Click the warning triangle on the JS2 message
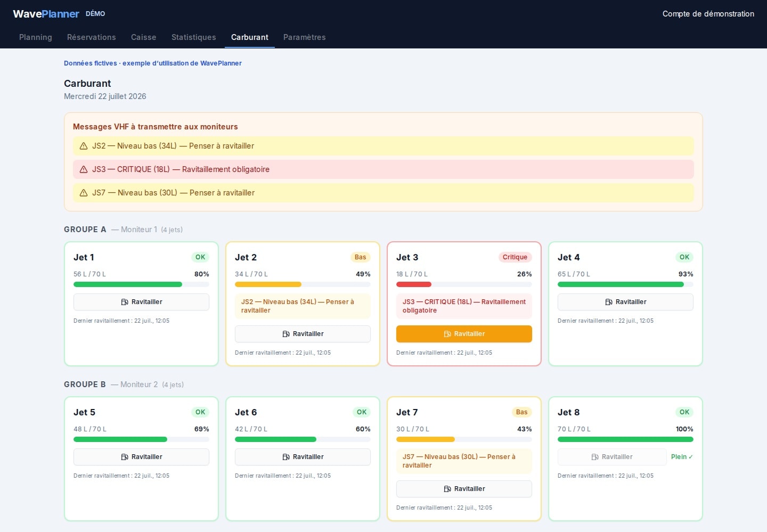This screenshot has height=532, width=767. pyautogui.click(x=84, y=146)
